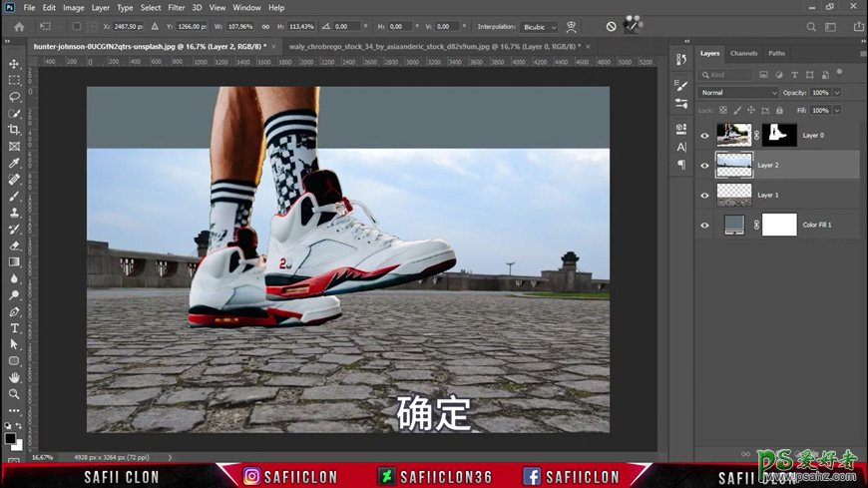Screen dimensions: 868x488
Task: Toggle visibility of Layer 1
Action: [704, 195]
